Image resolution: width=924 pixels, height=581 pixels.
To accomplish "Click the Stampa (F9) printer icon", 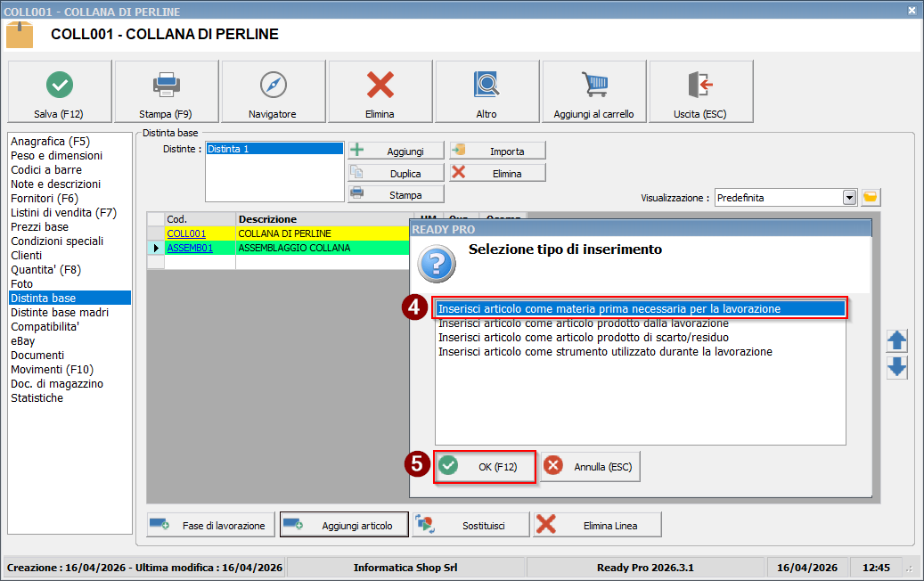I will pos(167,85).
